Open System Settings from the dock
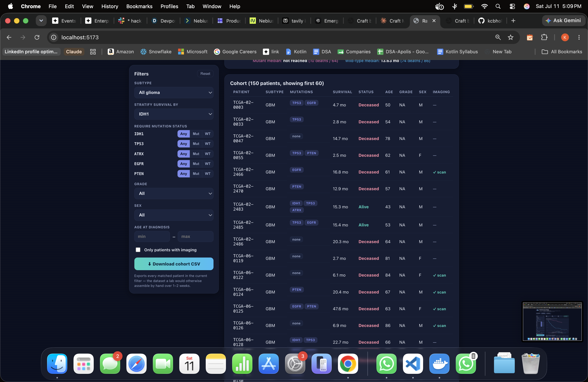This screenshot has width=588, height=382. [295, 364]
